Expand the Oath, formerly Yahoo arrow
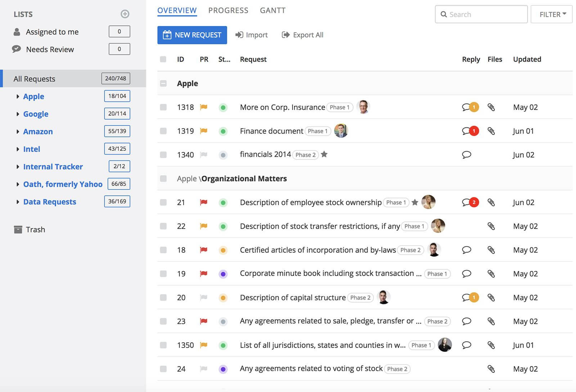The image size is (576, 392). click(18, 184)
